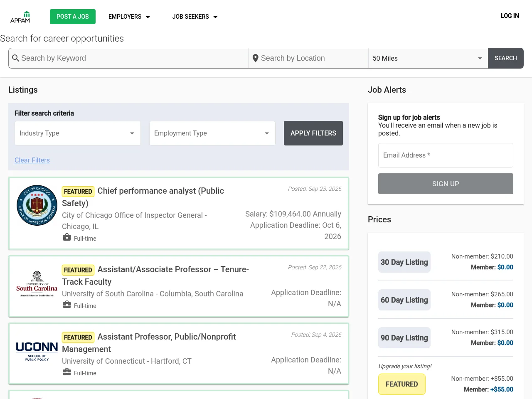Click 'Non-member: $315.00' price text
Screen dimensions: 532x399
click(482, 332)
